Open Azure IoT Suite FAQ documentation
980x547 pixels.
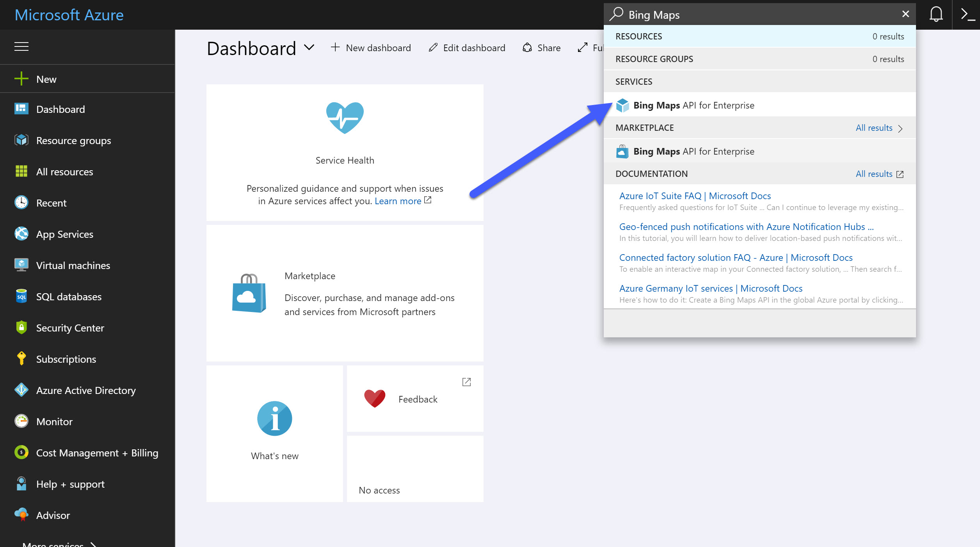coord(695,195)
